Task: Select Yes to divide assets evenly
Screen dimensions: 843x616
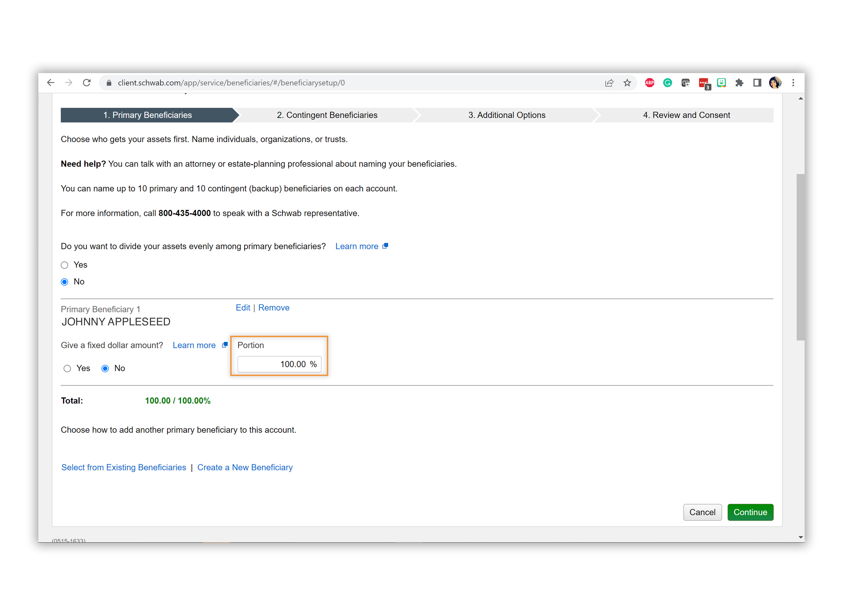Action: click(64, 265)
